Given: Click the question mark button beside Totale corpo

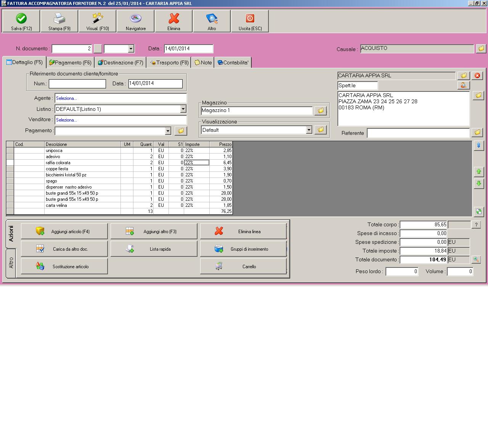Looking at the screenshot, I should (x=476, y=225).
